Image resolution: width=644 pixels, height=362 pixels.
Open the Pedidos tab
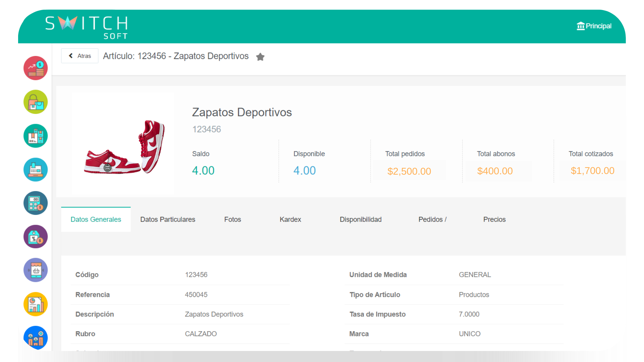click(432, 220)
